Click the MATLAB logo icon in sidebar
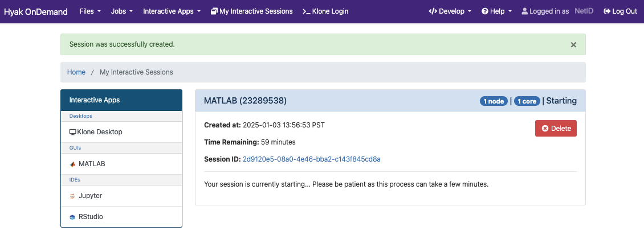This screenshot has width=644, height=235. point(73,164)
